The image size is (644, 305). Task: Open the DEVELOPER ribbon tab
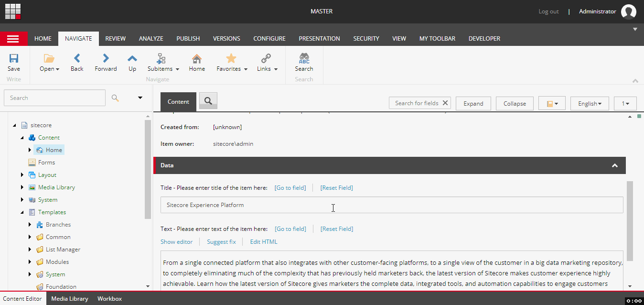click(484, 39)
